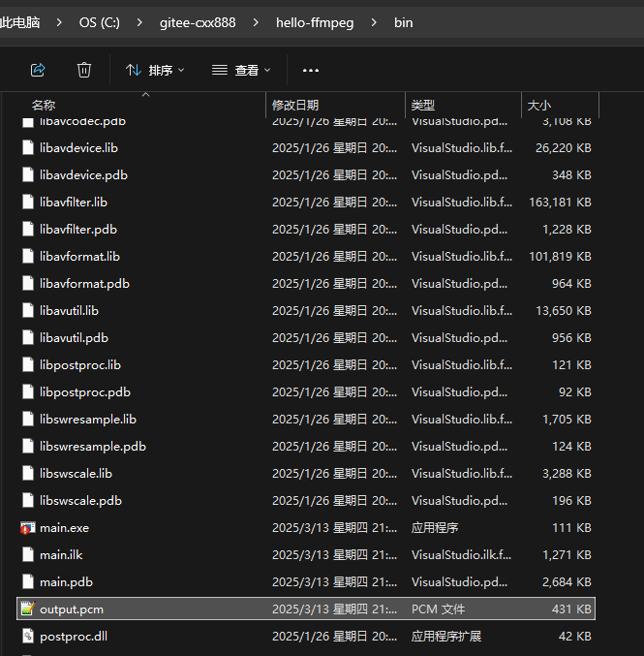Image resolution: width=644 pixels, height=656 pixels.
Task: Select file name libswresample.lib
Action: coord(88,420)
